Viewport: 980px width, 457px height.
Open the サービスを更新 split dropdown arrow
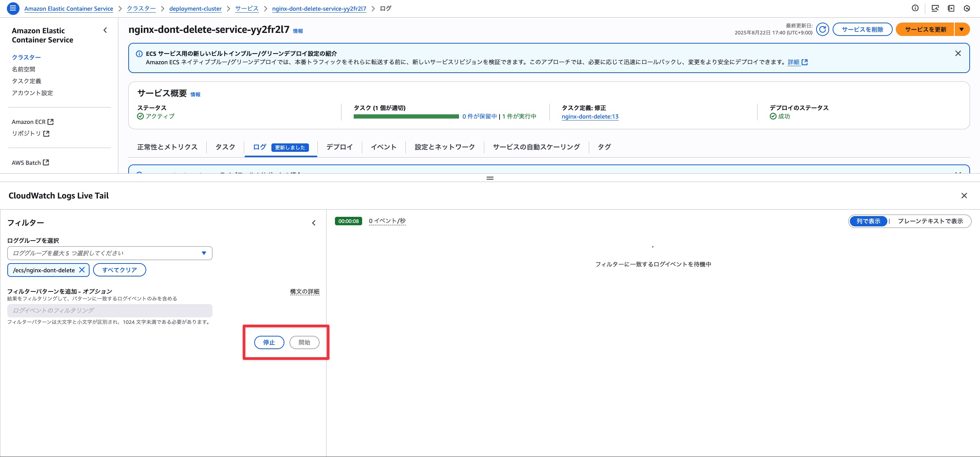(962, 29)
